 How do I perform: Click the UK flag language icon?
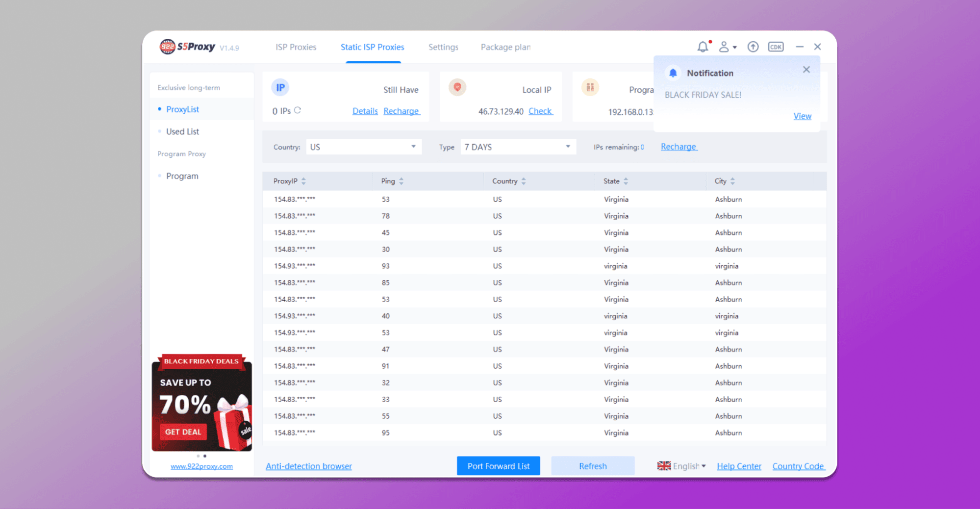(x=664, y=466)
